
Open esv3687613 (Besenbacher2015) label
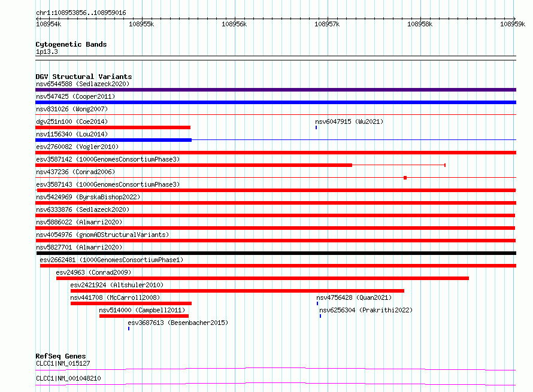click(x=178, y=323)
